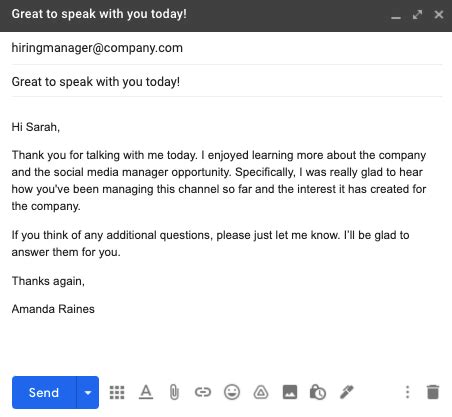
Task: Click the blue Send button
Action: [44, 392]
